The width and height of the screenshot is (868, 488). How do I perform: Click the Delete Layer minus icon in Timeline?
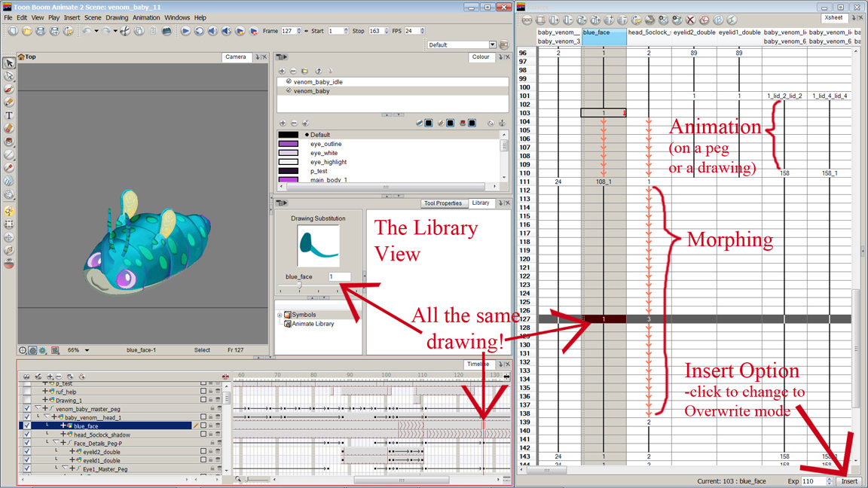coord(59,377)
